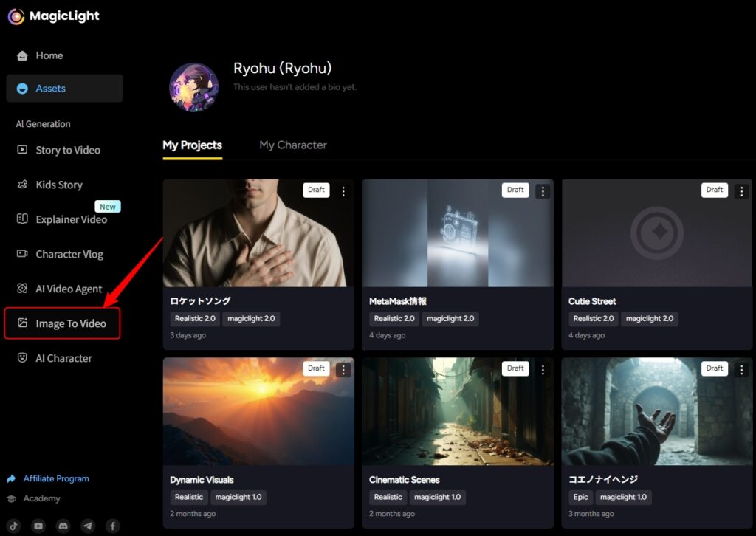Open the Story to Video generator

click(x=67, y=150)
